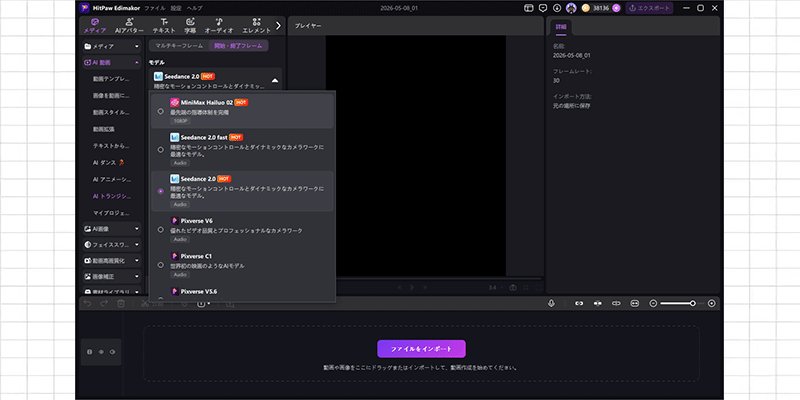Screen dimensions: 800x400
Task: Open the ヘルプ menu
Action: point(194,8)
